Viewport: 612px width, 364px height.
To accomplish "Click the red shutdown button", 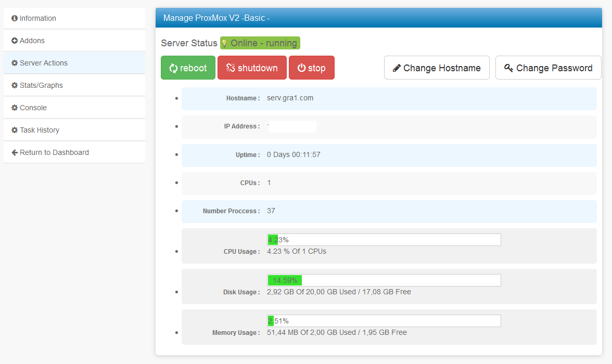I will pos(252,68).
